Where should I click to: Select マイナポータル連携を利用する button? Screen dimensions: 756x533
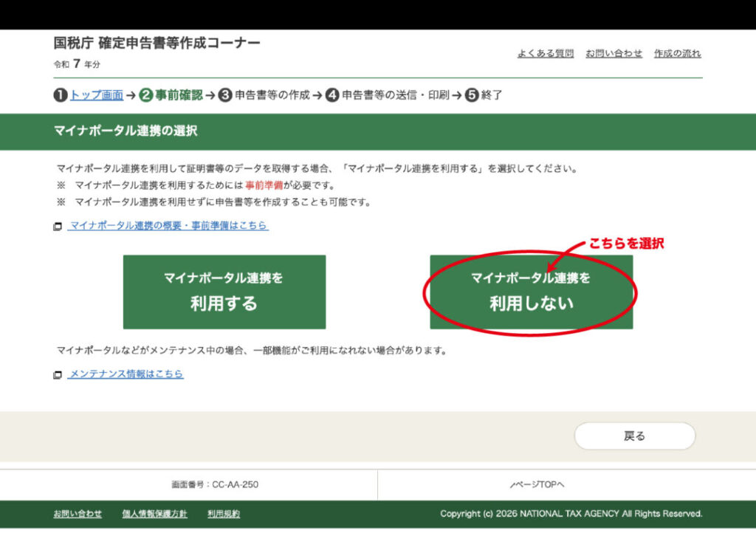click(x=224, y=292)
